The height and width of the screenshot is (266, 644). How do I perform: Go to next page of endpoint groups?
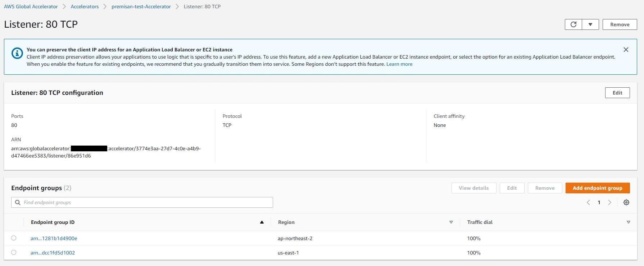[x=609, y=202]
